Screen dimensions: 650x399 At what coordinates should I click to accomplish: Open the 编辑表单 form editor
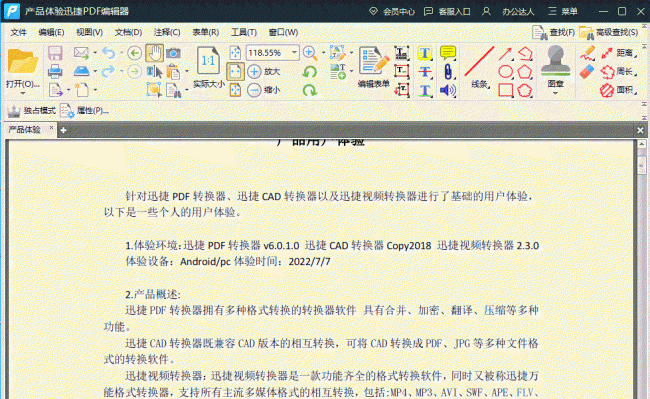click(374, 67)
